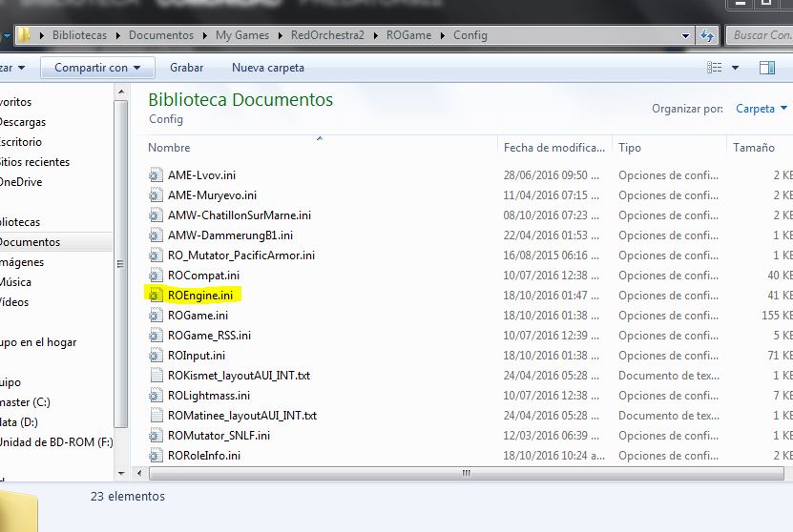Screen dimensions: 793x532
Task: Click the AMW-DammerungB1.ini file icon
Action: pos(156,235)
